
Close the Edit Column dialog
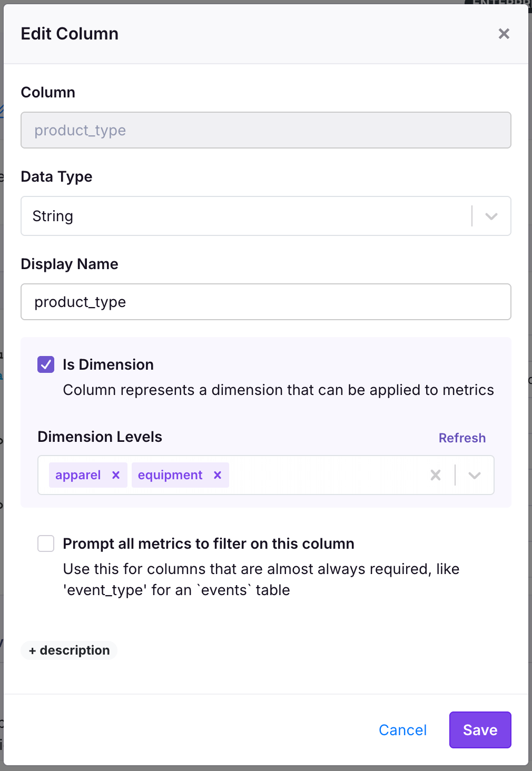pos(504,34)
